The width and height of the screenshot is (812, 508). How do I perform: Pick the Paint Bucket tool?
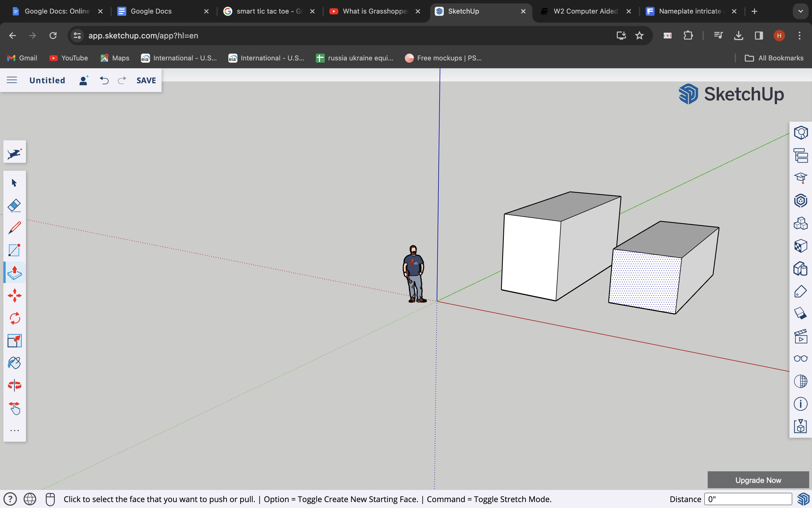point(14,363)
